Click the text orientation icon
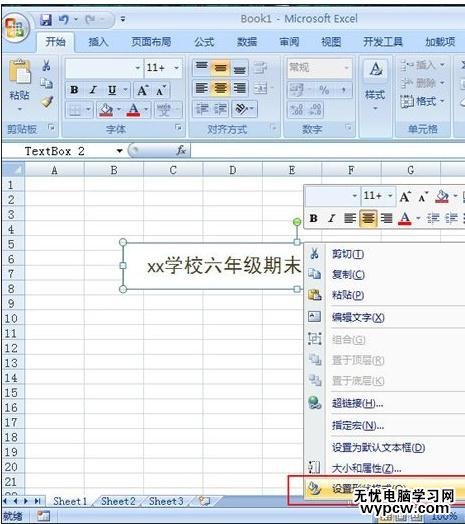465x524 pixels. [242, 109]
